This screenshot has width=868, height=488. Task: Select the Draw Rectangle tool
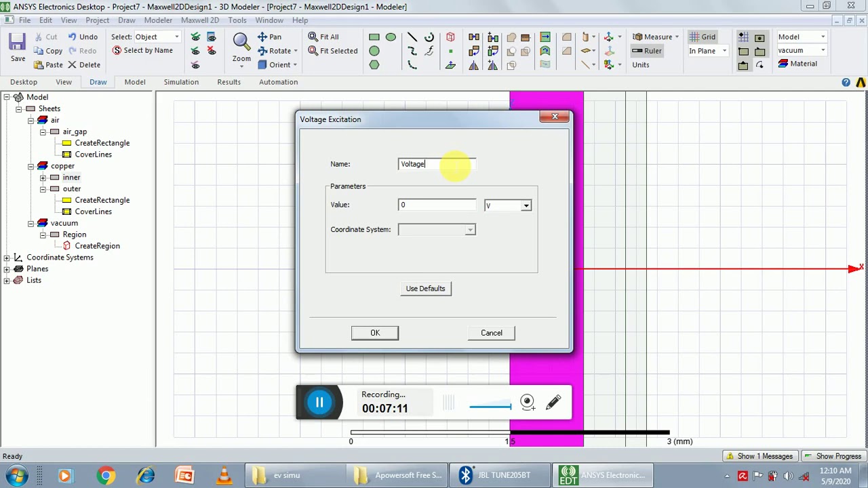point(374,37)
